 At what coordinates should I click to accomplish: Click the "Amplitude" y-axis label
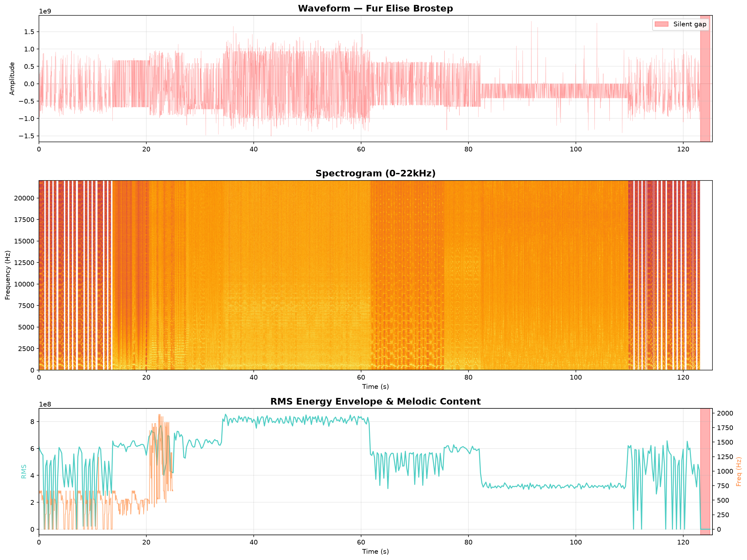12,79
